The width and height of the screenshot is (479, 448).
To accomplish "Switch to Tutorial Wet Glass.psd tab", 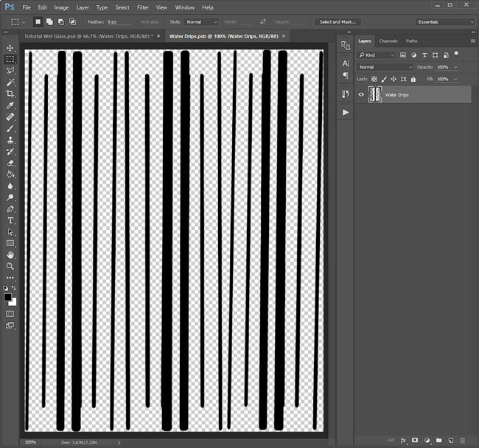I will point(88,36).
